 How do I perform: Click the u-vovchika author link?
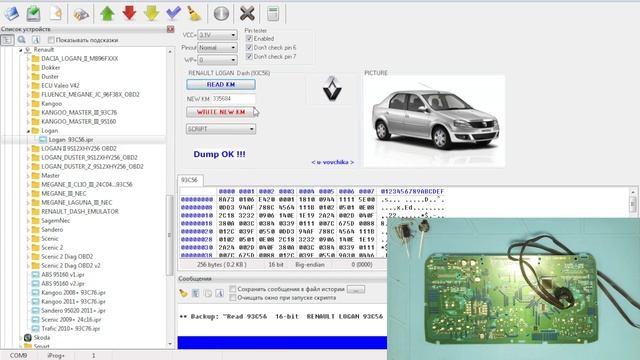pos(333,162)
